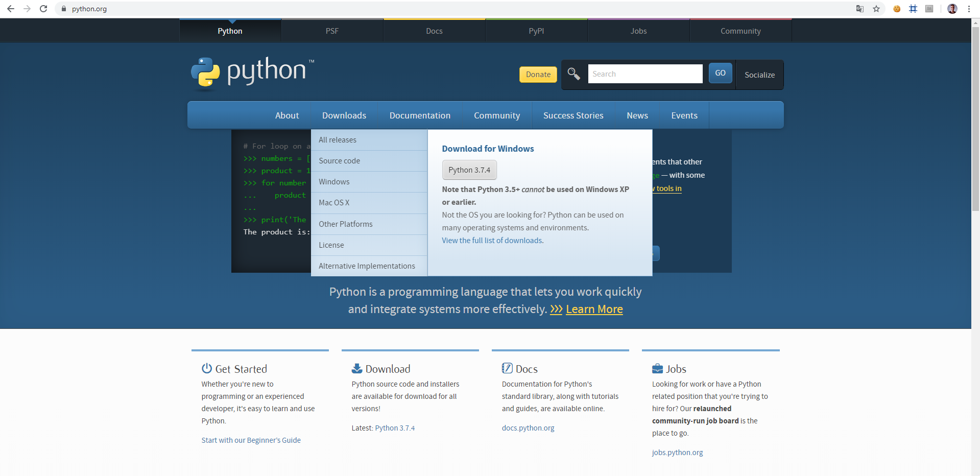Screen dimensions: 980x476
Task: Choose All releases in the Downloads submenu
Action: [x=338, y=140]
